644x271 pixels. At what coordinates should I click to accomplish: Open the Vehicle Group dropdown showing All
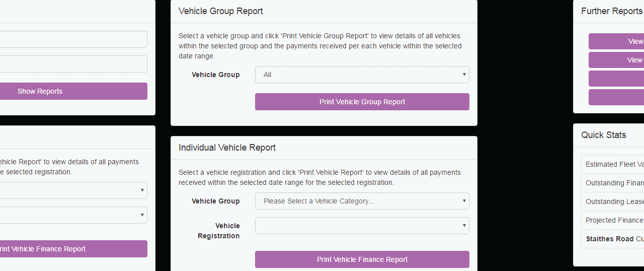click(362, 75)
